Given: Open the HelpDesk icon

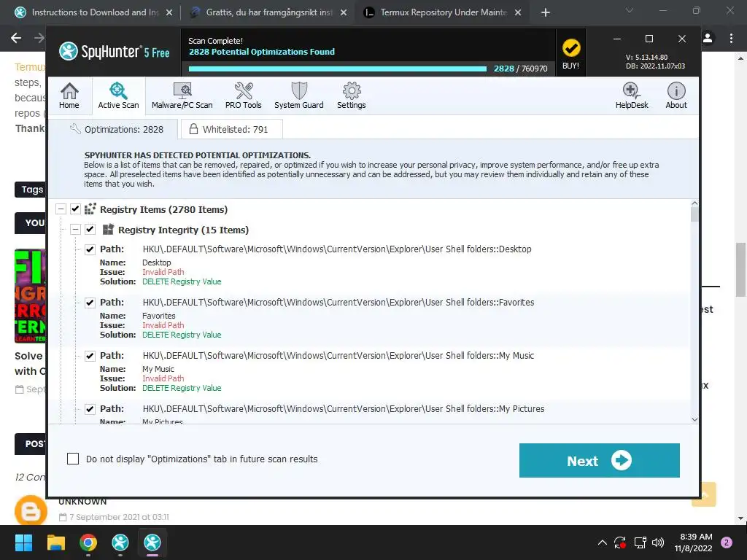Looking at the screenshot, I should [631, 96].
